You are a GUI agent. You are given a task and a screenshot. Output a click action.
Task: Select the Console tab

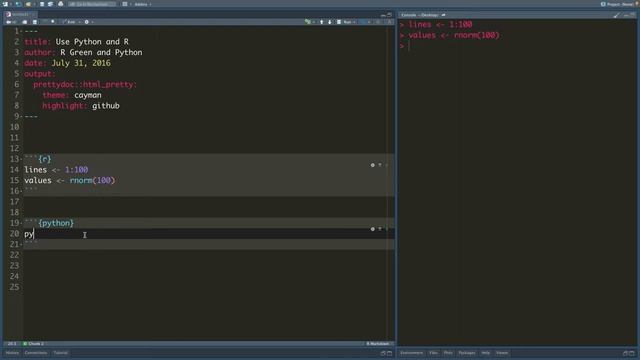pyautogui.click(x=409, y=15)
